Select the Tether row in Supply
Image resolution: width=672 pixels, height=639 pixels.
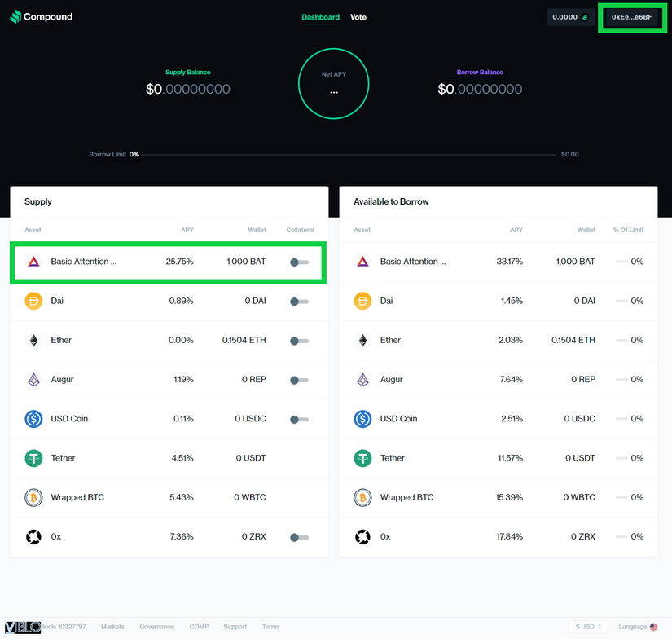point(169,458)
